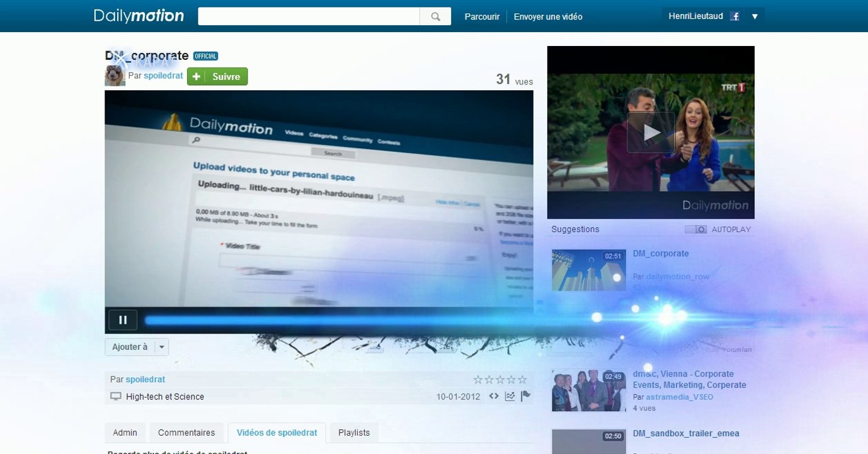
Task: Rate video with the first star
Action: coord(478,380)
